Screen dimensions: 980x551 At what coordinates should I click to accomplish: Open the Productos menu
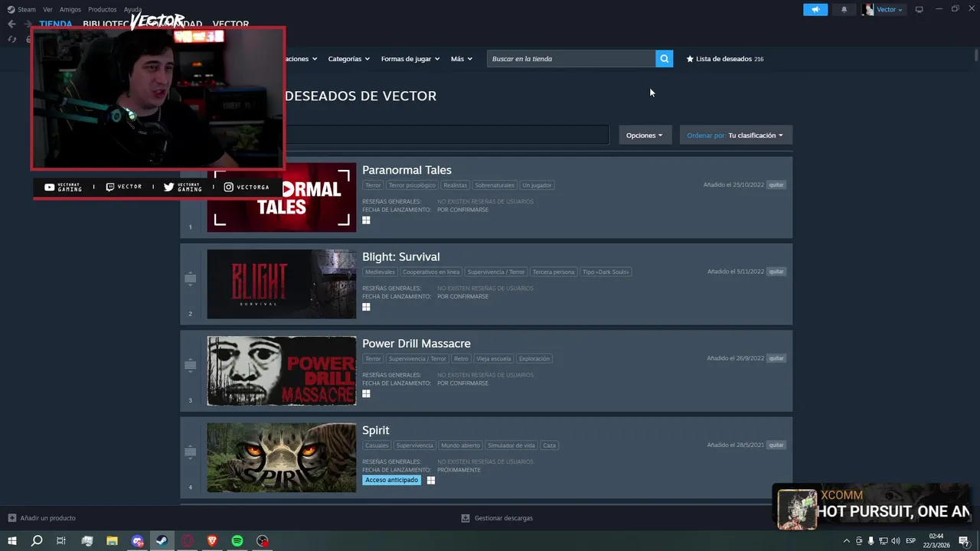[103, 9]
